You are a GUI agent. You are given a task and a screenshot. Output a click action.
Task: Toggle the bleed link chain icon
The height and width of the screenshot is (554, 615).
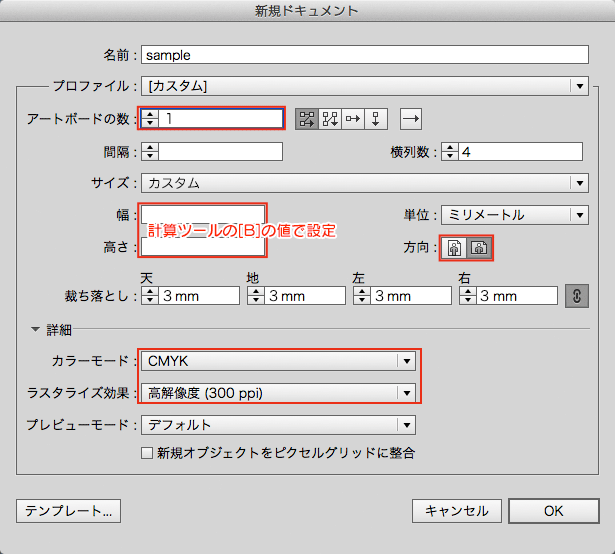[575, 296]
